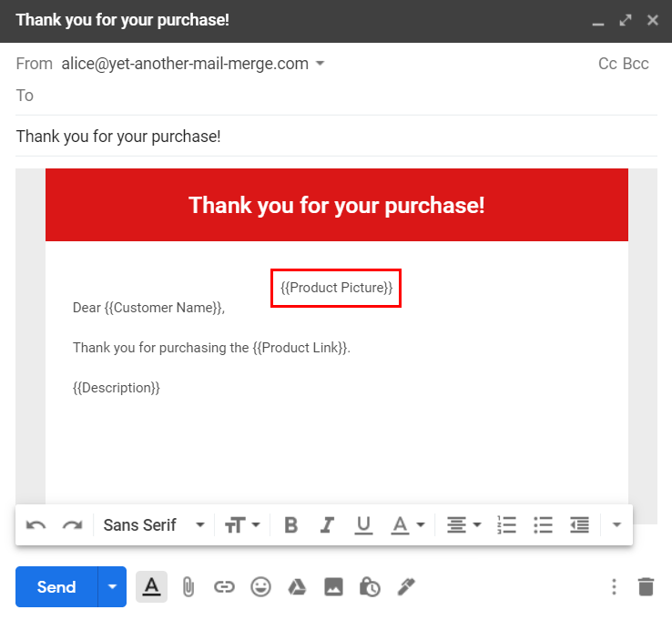Undo the last edit
Image resolution: width=672 pixels, height=620 pixels.
(36, 525)
